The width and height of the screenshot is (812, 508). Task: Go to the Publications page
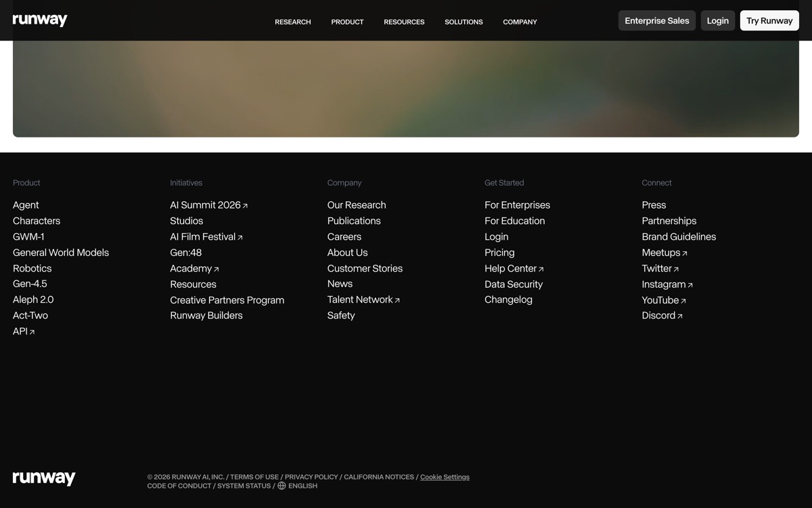(354, 221)
